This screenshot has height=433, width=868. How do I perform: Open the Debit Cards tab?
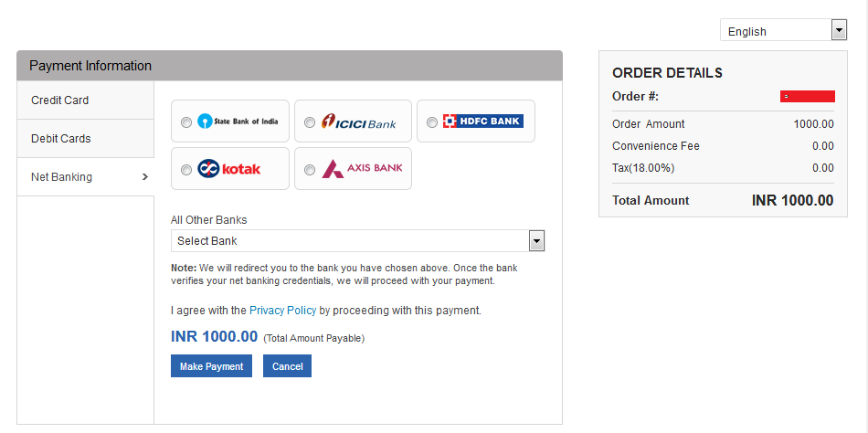(85, 138)
